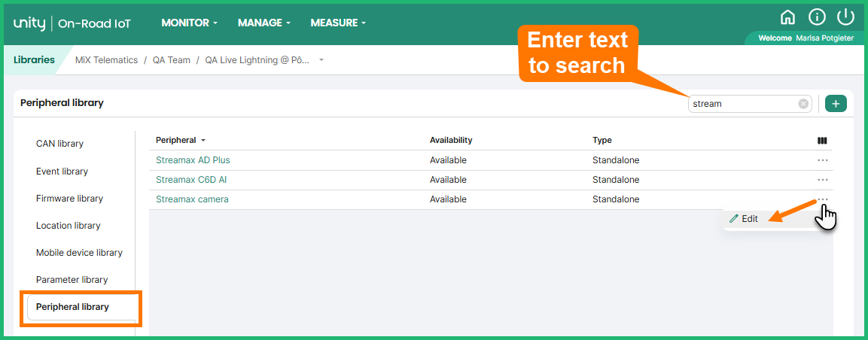The width and height of the screenshot is (868, 340).
Task: Open the MANAGE menu
Action: tap(264, 23)
